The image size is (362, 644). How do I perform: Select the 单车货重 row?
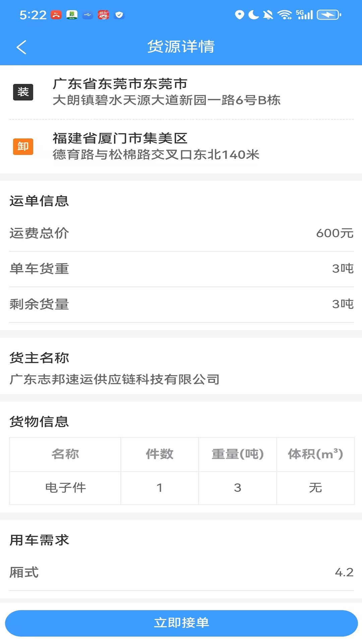[x=181, y=269]
